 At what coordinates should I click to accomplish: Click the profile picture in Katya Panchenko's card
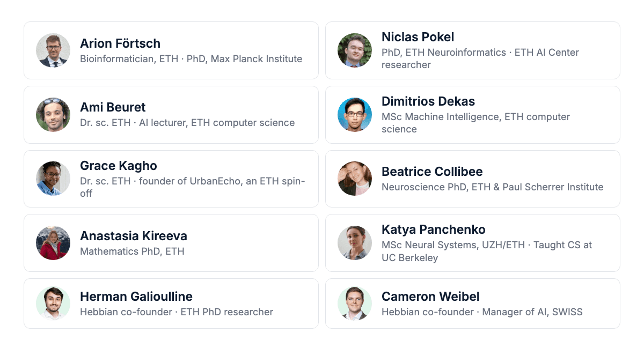pos(355,243)
